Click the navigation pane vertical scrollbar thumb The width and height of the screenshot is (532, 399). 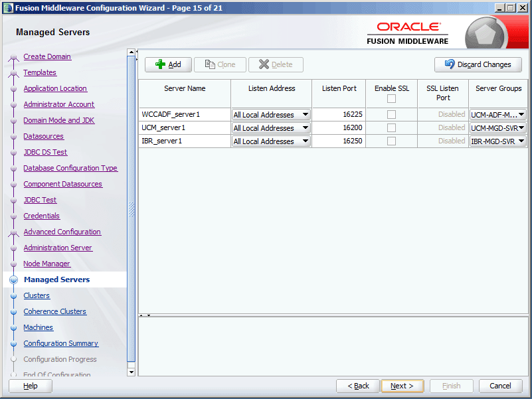(132, 209)
